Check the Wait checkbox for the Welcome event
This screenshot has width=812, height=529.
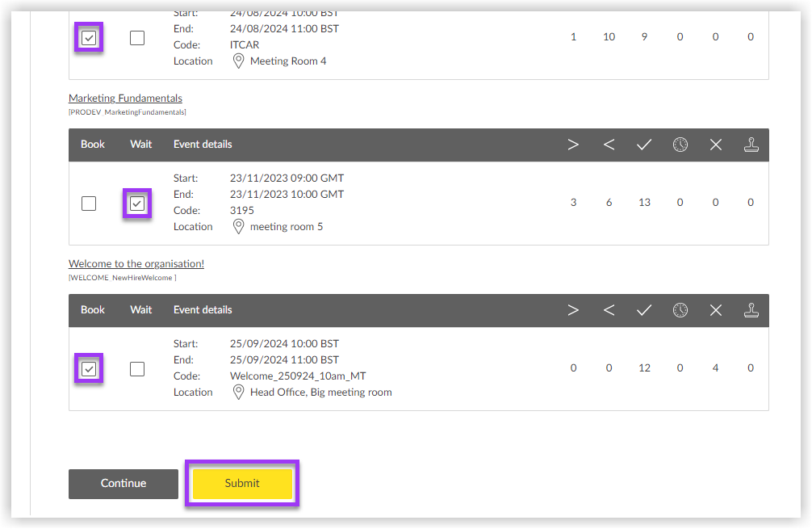coord(136,367)
